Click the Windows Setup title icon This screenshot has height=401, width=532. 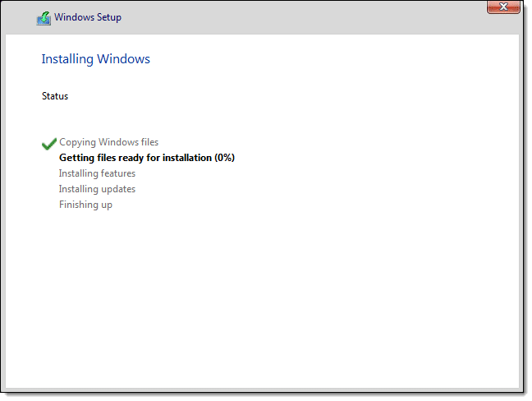coord(44,18)
